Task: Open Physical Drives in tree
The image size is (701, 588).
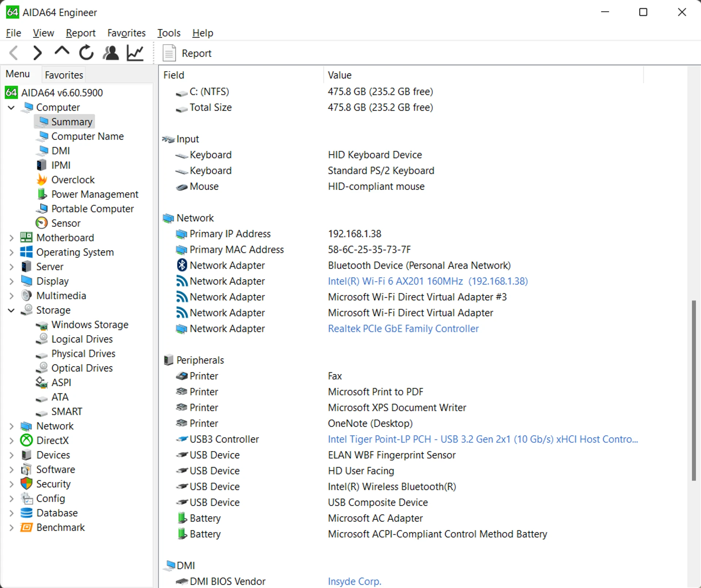Action: coord(83,354)
